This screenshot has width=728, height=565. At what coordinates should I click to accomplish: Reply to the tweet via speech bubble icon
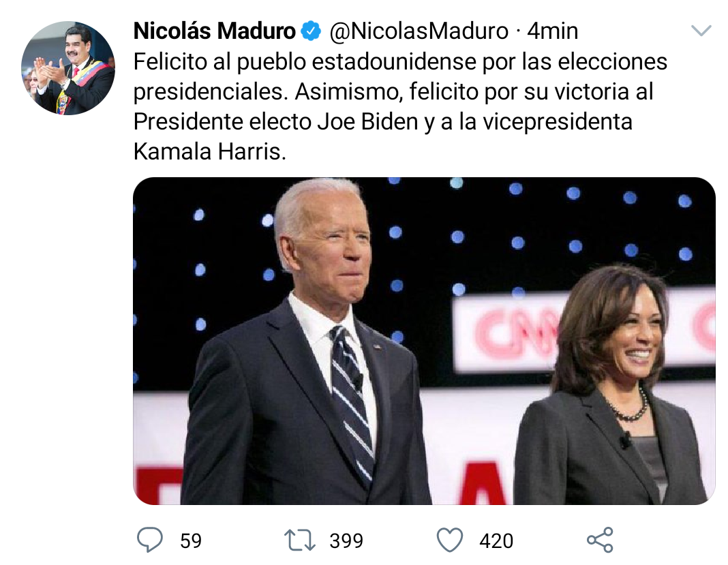(150, 540)
